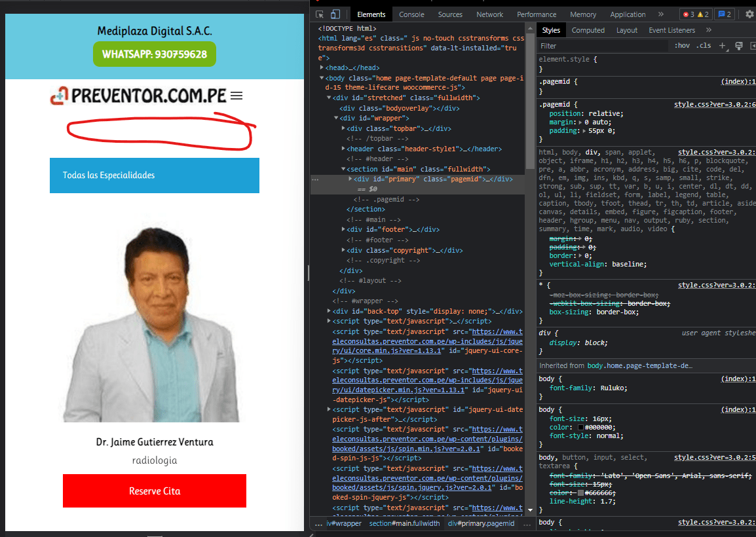The height and width of the screenshot is (537, 756).
Task: Toggle :hov element state button
Action: [x=682, y=46]
